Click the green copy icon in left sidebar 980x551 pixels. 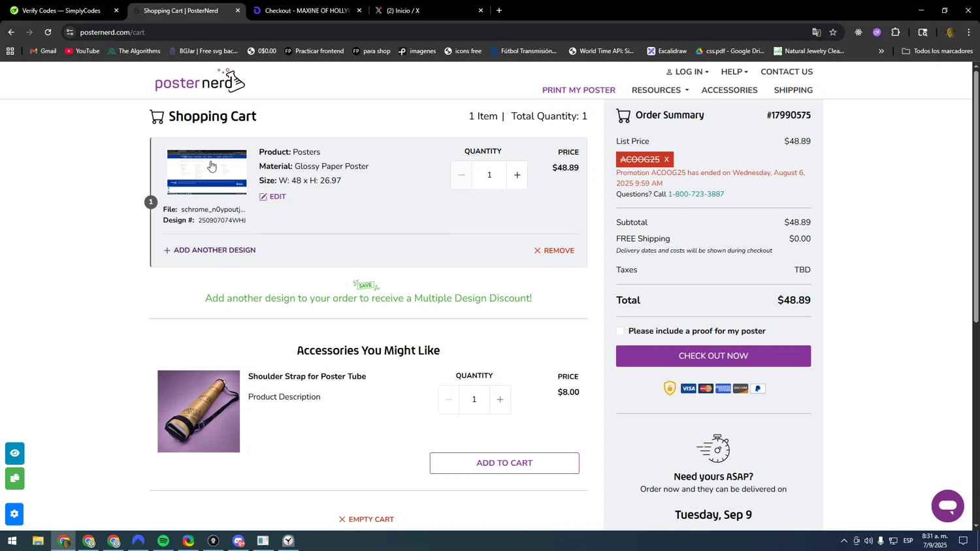click(x=14, y=479)
